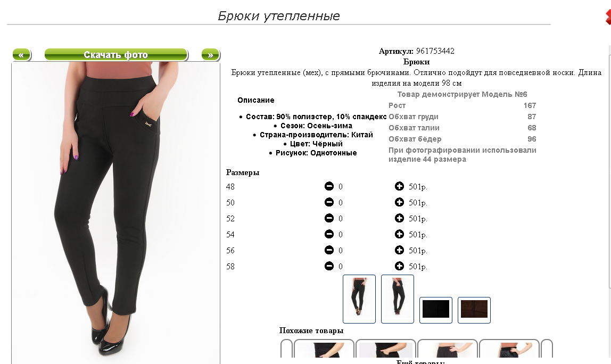The height and width of the screenshot is (364, 611).
Task: Decrease quantity for size 50
Action: 329,202
